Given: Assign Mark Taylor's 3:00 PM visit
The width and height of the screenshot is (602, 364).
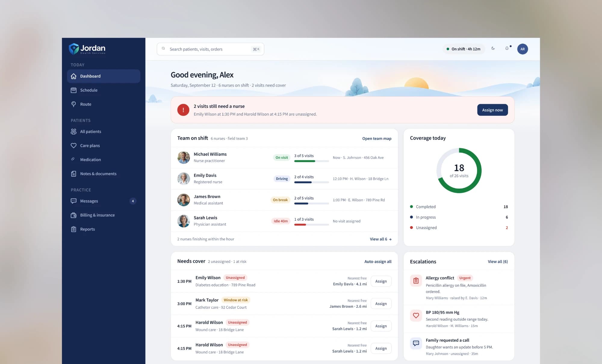Looking at the screenshot, I should point(381,304).
